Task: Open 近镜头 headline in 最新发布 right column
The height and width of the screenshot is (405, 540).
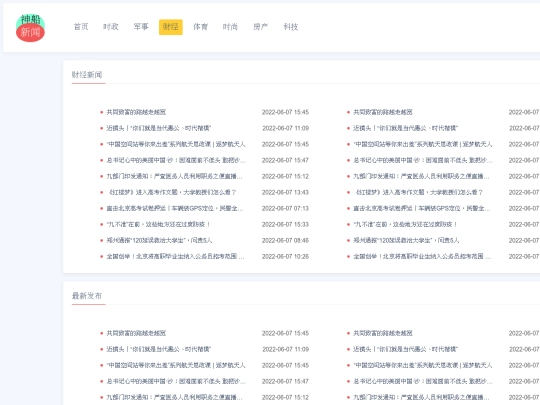Action: click(405, 349)
